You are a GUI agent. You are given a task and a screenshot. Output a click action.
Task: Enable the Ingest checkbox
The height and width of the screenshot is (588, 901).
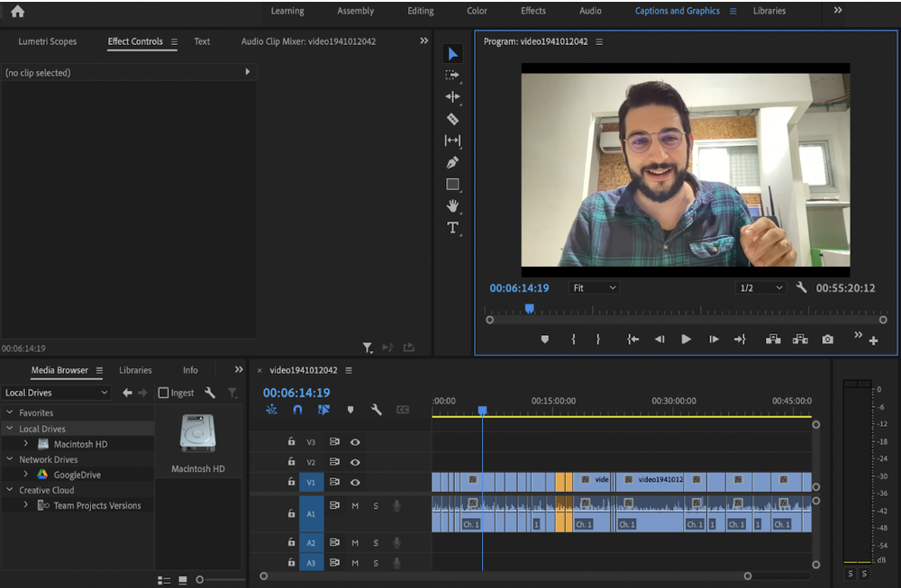point(164,393)
